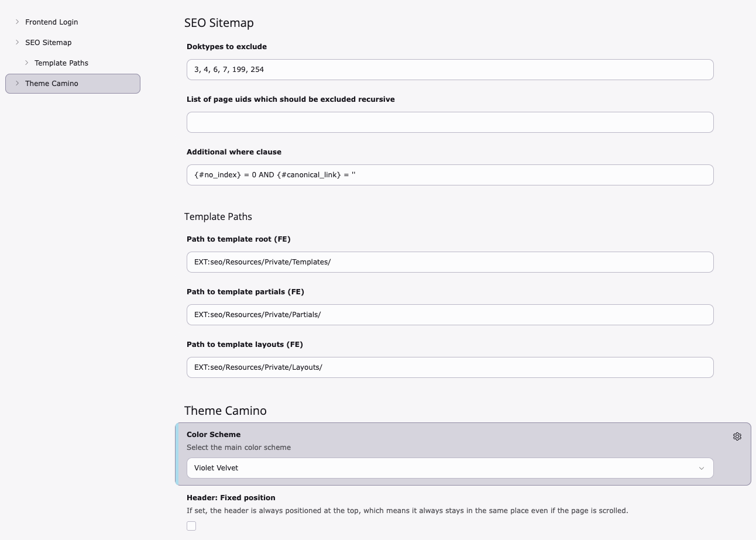
Task: Click the Doktypes to exclude field
Action: (x=449, y=69)
